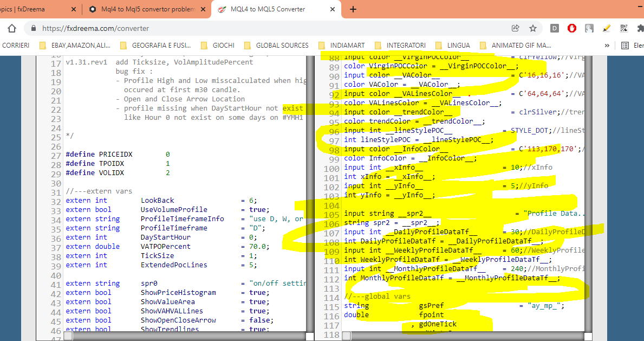Click 'int DailyProfileDataTf' assignment line
644x341 pixels.
(444, 241)
